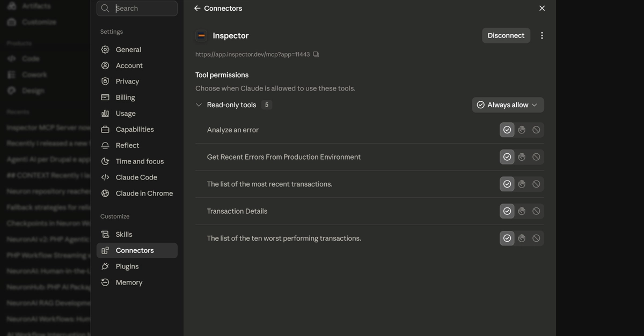
Task: Click Get Recent Errors From Production Environment text
Action: pyautogui.click(x=284, y=157)
